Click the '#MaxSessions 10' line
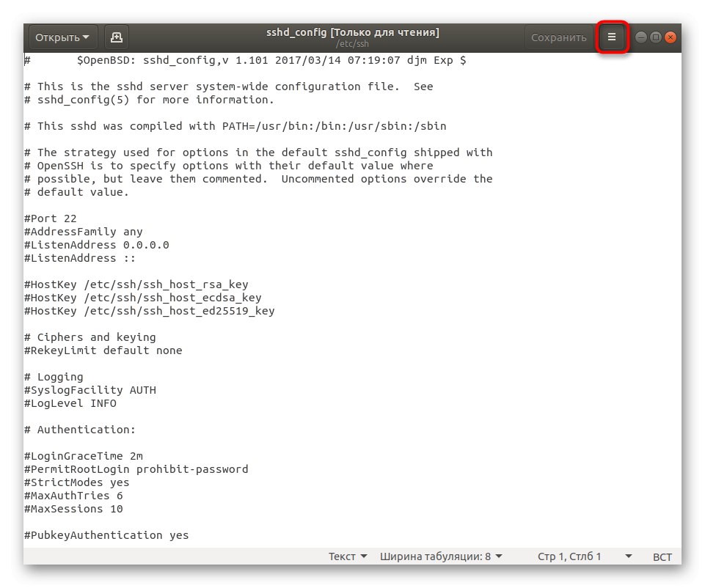This screenshot has height=588, width=705. [x=73, y=509]
